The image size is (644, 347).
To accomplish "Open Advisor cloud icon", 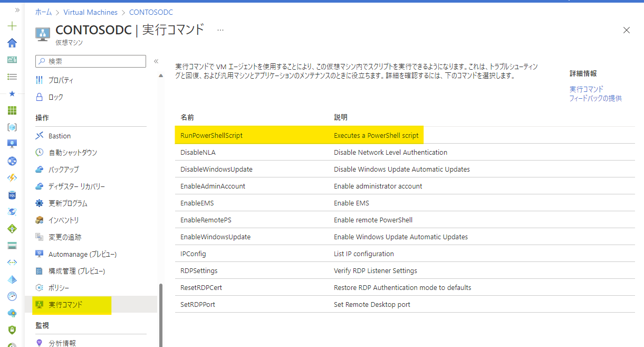I will (x=12, y=313).
